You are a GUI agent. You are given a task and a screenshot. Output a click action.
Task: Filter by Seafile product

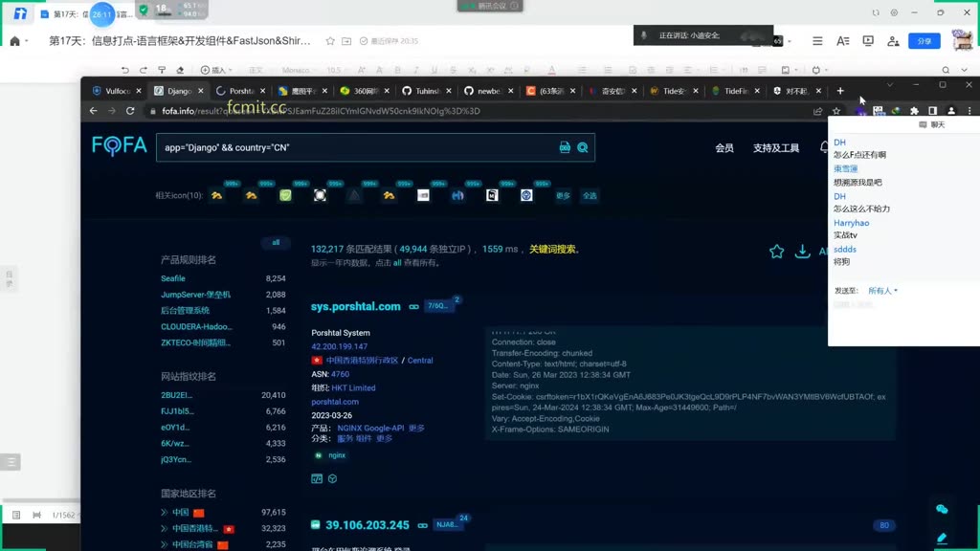point(173,278)
